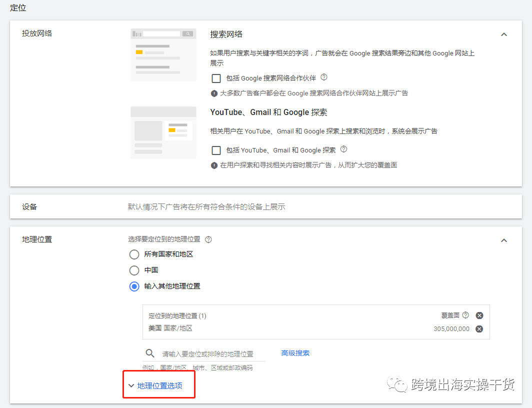Viewport: 532px width, 408px height.
Task: Click the magnifier icon in location search bar
Action: pos(149,353)
